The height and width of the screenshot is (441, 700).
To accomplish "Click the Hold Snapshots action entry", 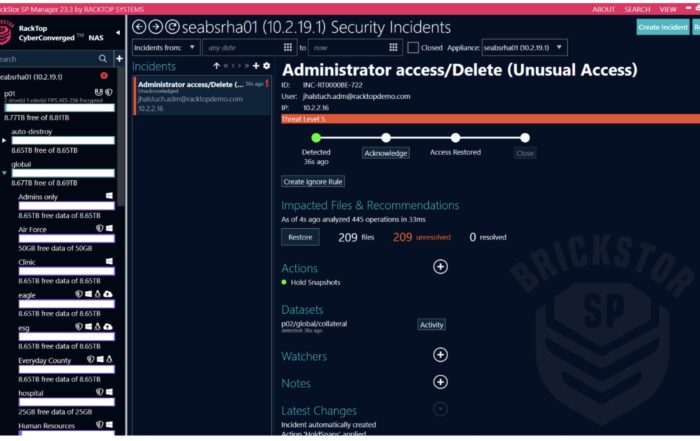I will point(315,282).
